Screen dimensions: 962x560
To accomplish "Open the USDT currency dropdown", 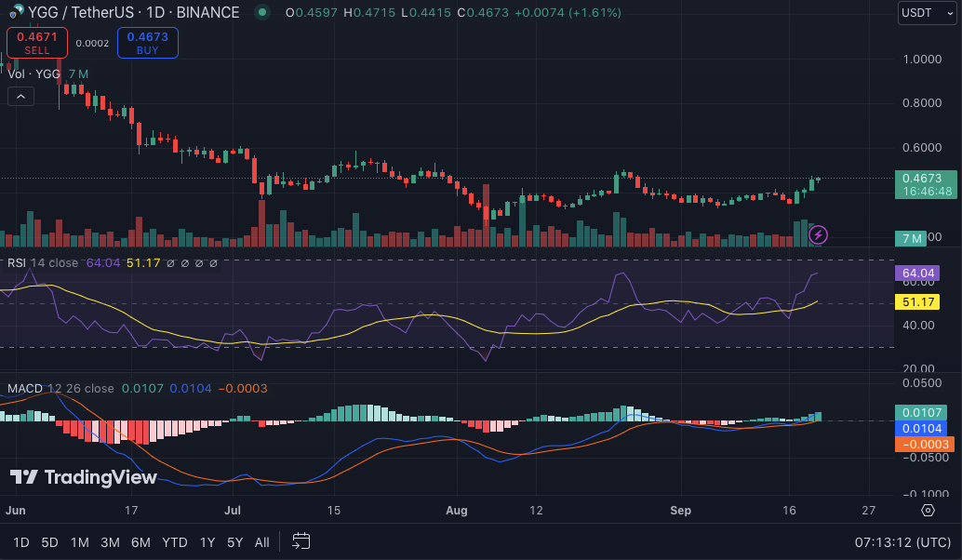I will (x=927, y=13).
